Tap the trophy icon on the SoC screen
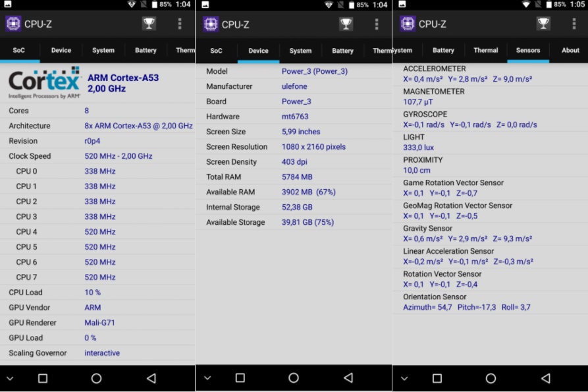Screen dimensions: 588x392 click(x=149, y=24)
